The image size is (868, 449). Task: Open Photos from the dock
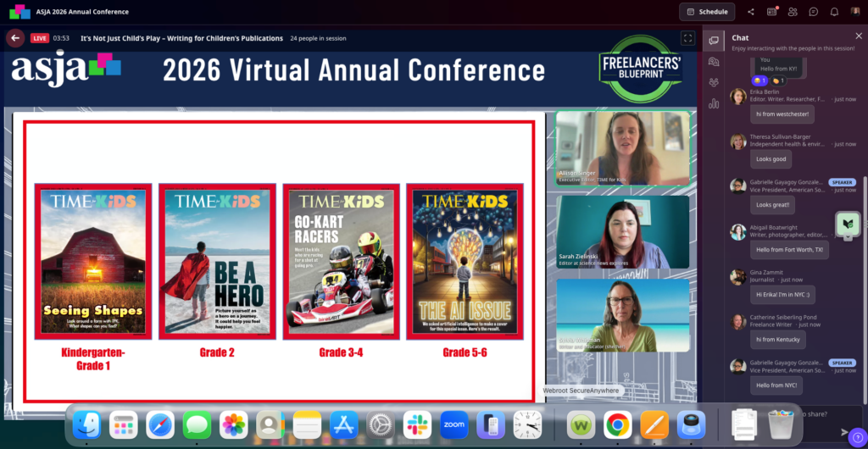(234, 424)
